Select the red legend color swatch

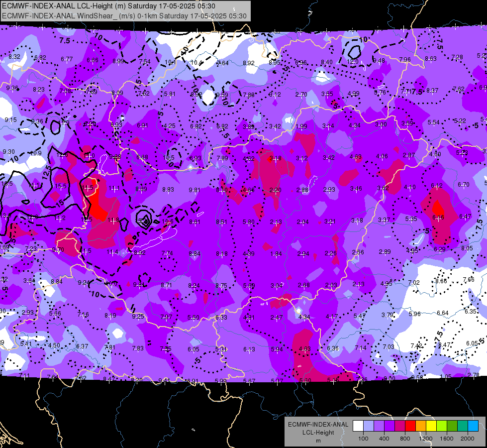click(410, 426)
